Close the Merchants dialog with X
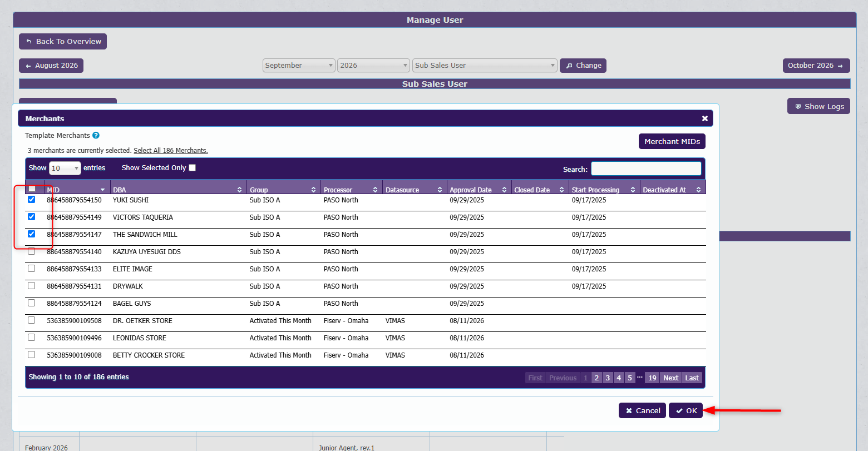Image resolution: width=868 pixels, height=451 pixels. coord(705,118)
